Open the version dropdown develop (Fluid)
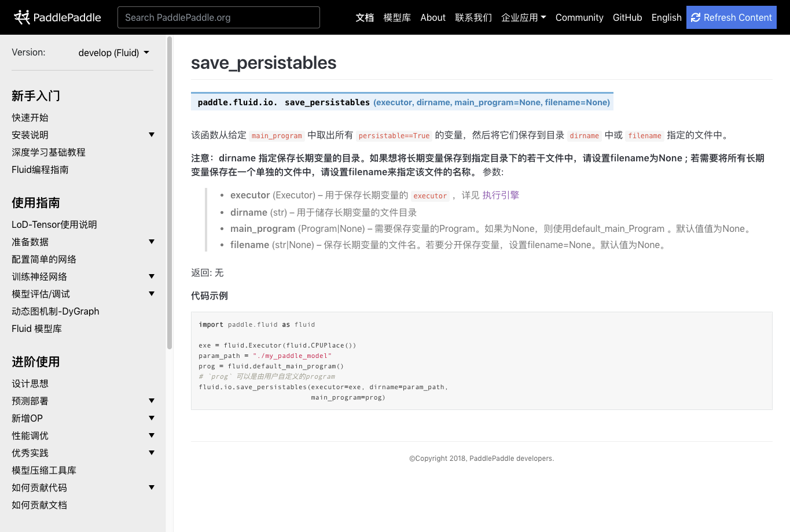Image resolution: width=790 pixels, height=532 pixels. (114, 53)
